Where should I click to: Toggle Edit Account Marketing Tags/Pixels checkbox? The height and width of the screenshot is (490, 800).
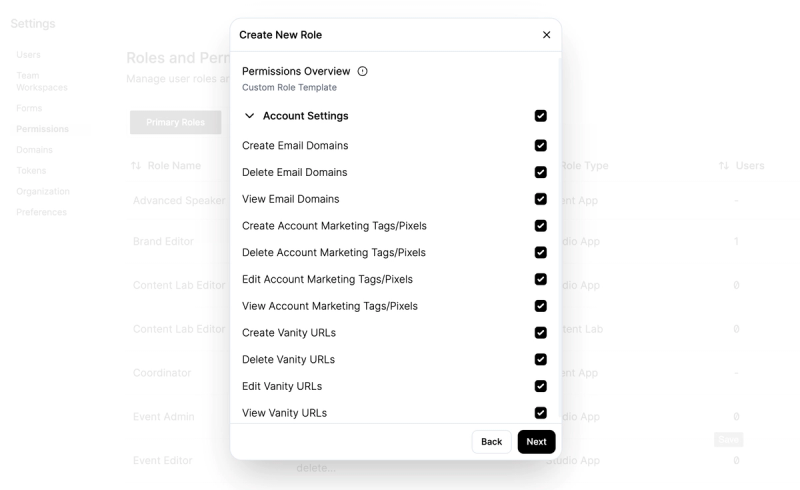[541, 279]
